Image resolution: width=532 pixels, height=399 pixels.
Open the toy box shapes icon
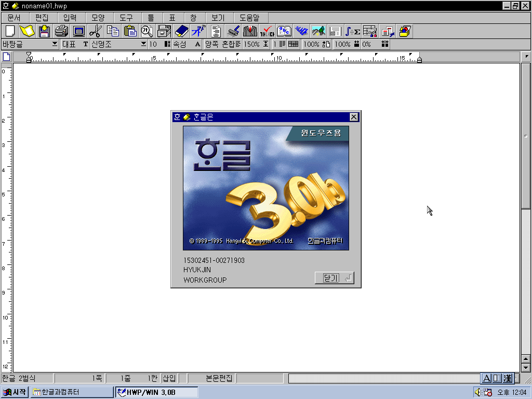405,31
